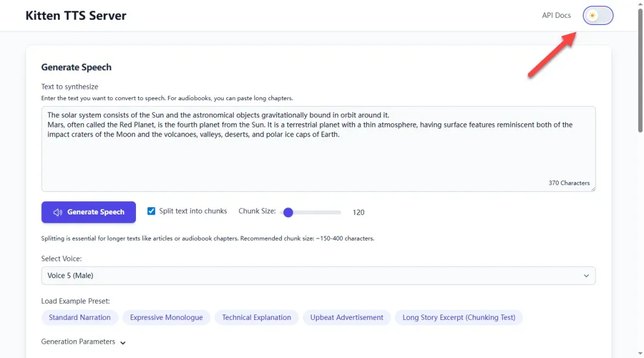
Task: Load the Expressive Monologue preset
Action: point(166,317)
